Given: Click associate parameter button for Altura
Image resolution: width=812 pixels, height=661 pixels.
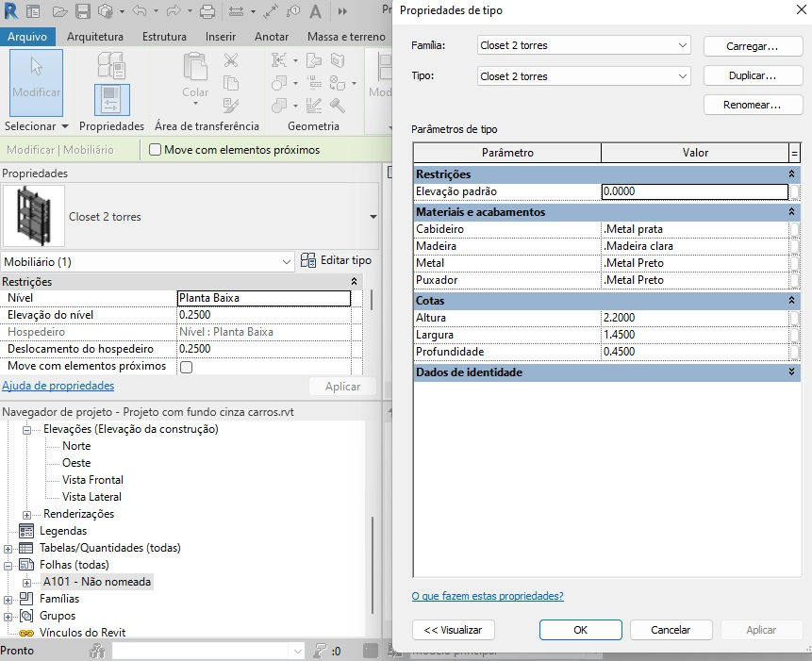Looking at the screenshot, I should pos(794,318).
